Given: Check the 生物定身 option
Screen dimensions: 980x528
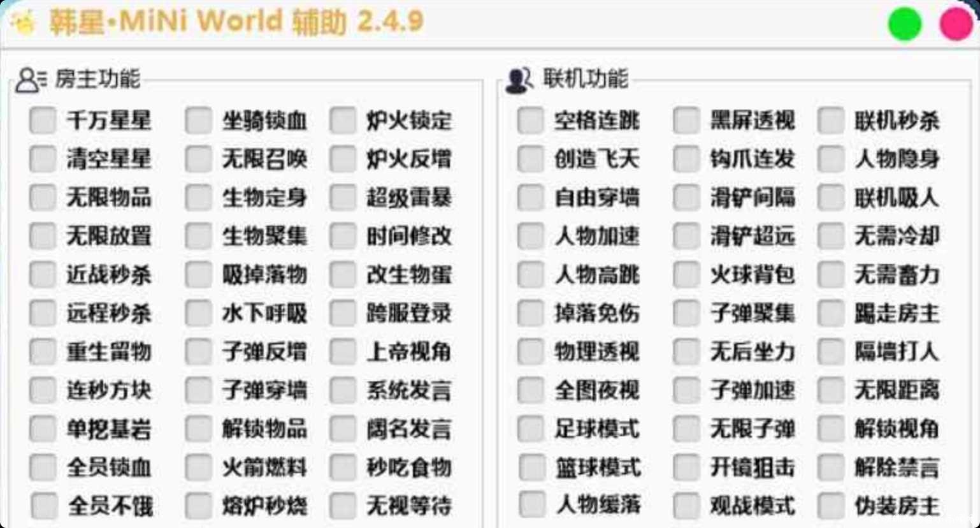Looking at the screenshot, I should coord(199,198).
